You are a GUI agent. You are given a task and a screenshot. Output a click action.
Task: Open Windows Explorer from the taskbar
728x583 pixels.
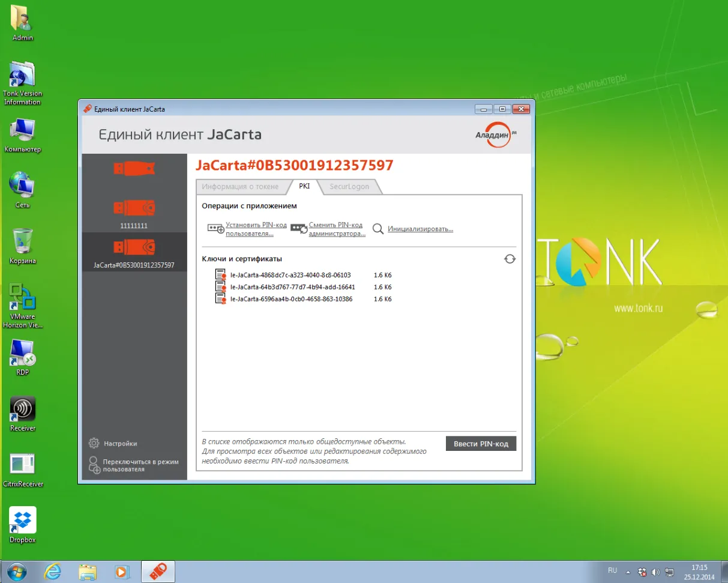88,572
